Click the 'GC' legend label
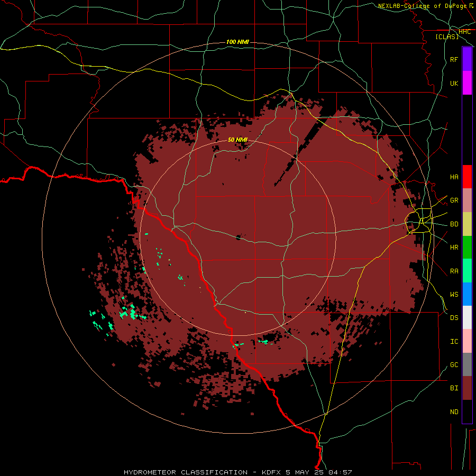 [x=454, y=364]
